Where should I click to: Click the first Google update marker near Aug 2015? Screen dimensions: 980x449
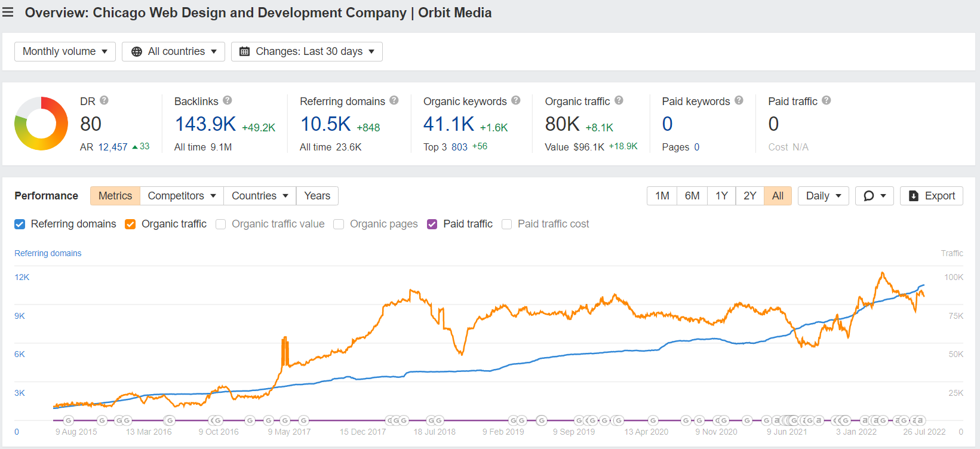point(68,420)
